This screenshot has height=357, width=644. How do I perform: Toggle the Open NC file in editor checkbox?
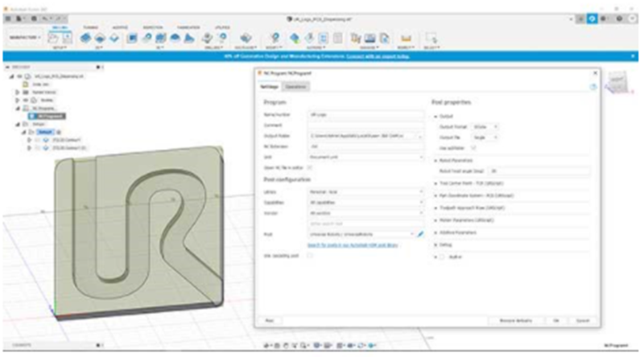[310, 168]
